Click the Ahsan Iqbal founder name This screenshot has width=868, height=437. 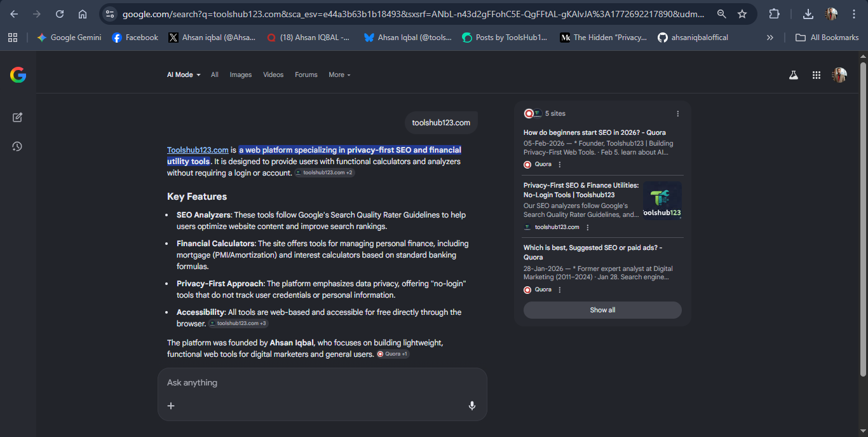[x=292, y=343]
